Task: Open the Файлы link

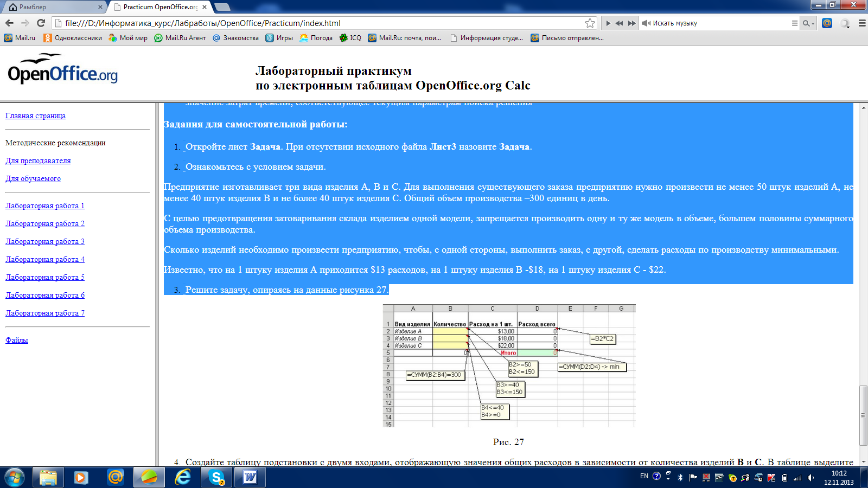Action: 17,340
